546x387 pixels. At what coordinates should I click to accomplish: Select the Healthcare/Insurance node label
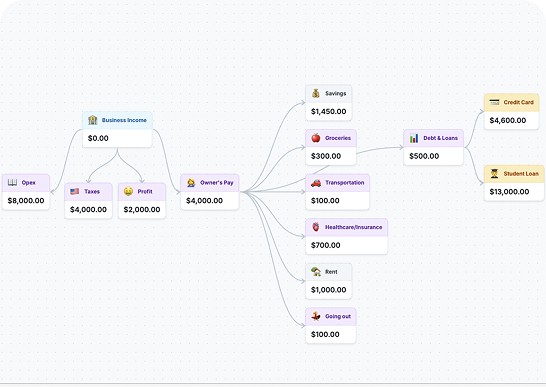[x=353, y=227]
